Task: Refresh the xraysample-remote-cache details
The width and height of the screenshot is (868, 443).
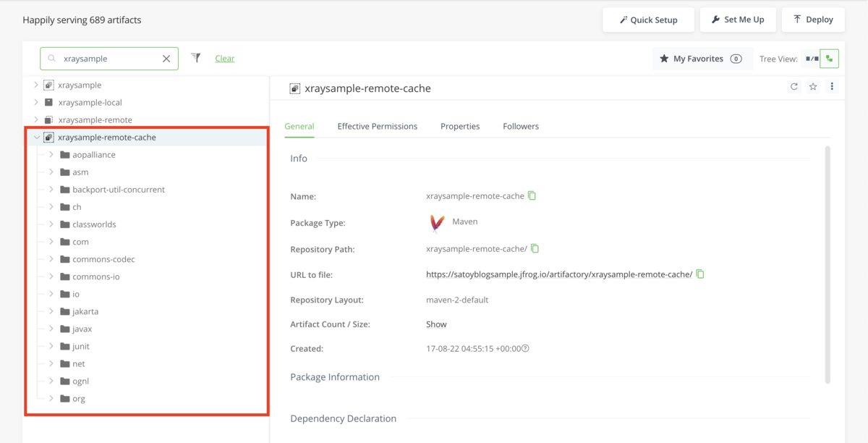Action: 794,87
